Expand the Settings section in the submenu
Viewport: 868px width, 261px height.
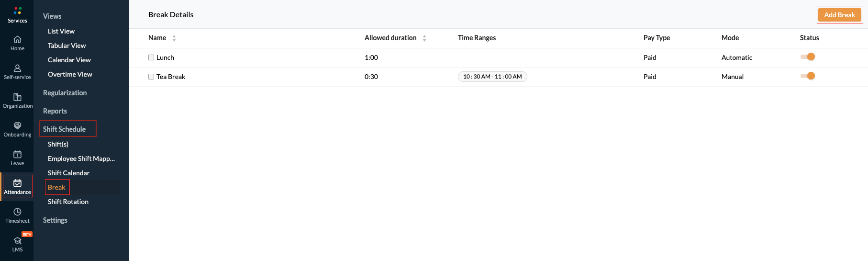pos(55,220)
